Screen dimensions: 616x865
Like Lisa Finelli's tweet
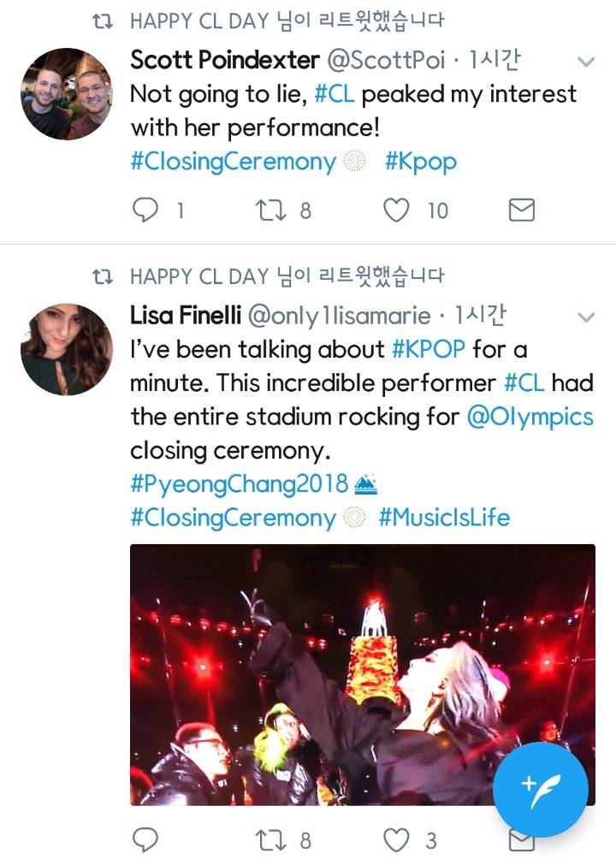tap(396, 840)
